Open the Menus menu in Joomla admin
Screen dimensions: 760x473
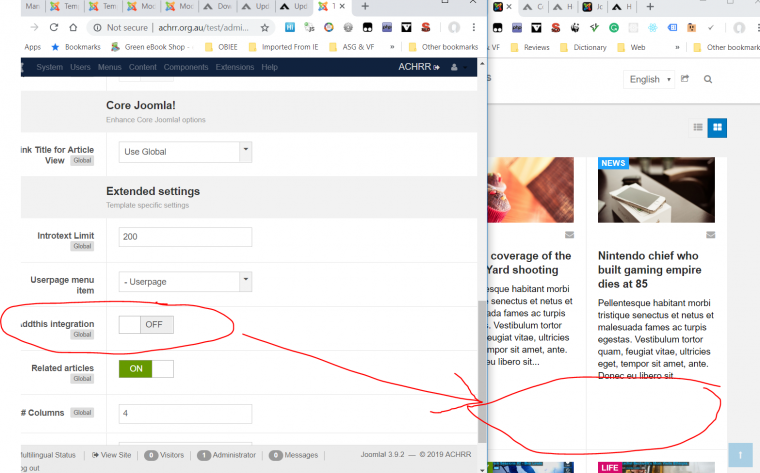[110, 67]
